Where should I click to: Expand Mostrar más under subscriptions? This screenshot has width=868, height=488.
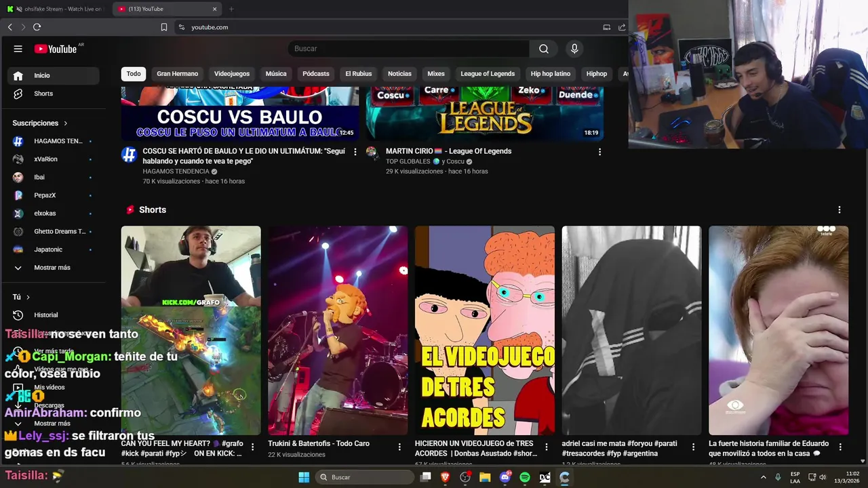(x=53, y=268)
